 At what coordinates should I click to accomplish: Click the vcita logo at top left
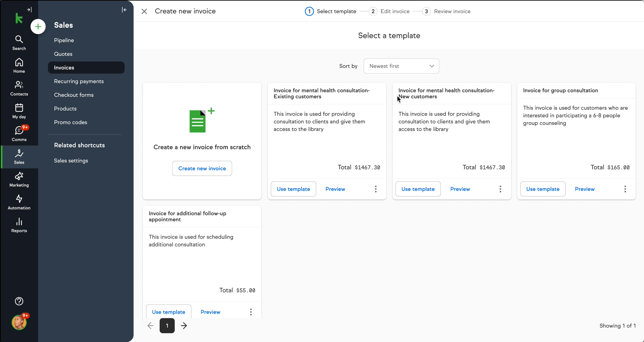pos(19,18)
